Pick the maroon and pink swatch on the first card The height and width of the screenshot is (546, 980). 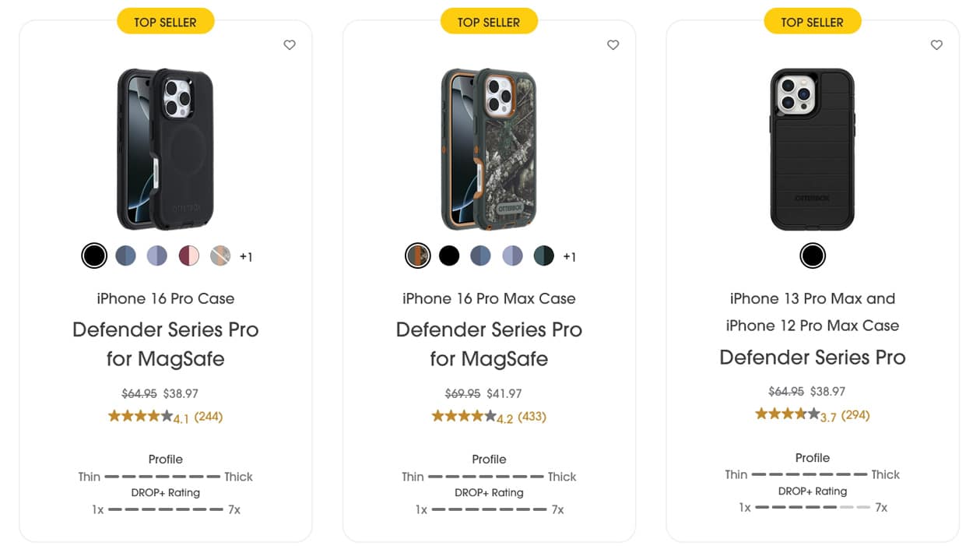click(188, 255)
